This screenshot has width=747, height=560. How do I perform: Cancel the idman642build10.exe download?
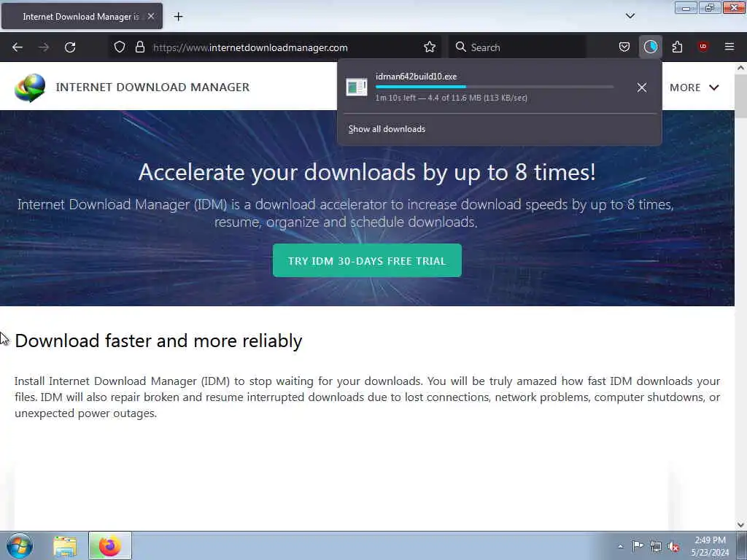[x=641, y=87]
